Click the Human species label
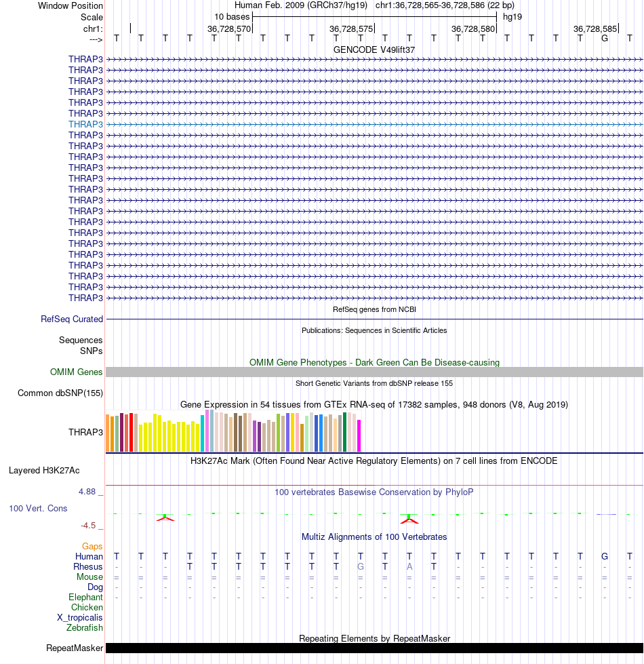Screen dimensions: 644x664 89,556
